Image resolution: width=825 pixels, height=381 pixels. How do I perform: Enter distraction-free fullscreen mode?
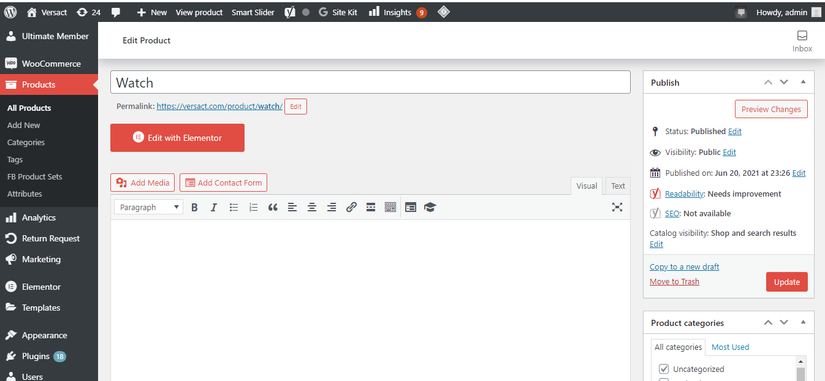click(x=617, y=207)
